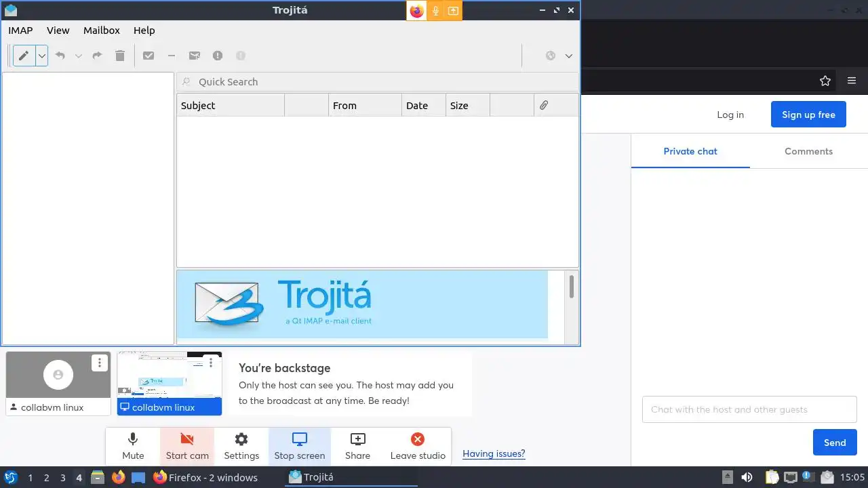Click the envelope mark message icon
868x488 pixels.
coord(195,56)
